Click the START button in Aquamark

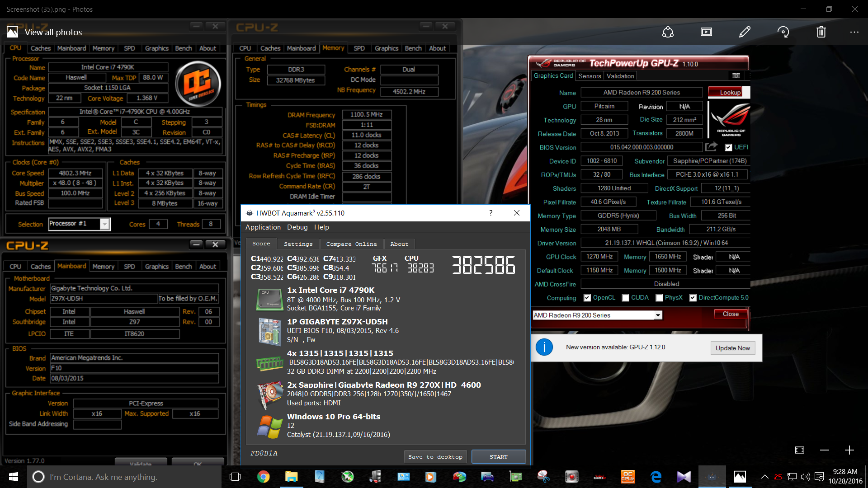click(x=499, y=457)
